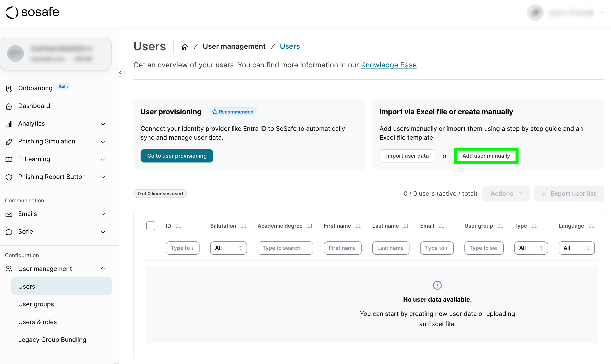This screenshot has height=364, width=611.
Task: Click the sosafe logo
Action: click(32, 12)
